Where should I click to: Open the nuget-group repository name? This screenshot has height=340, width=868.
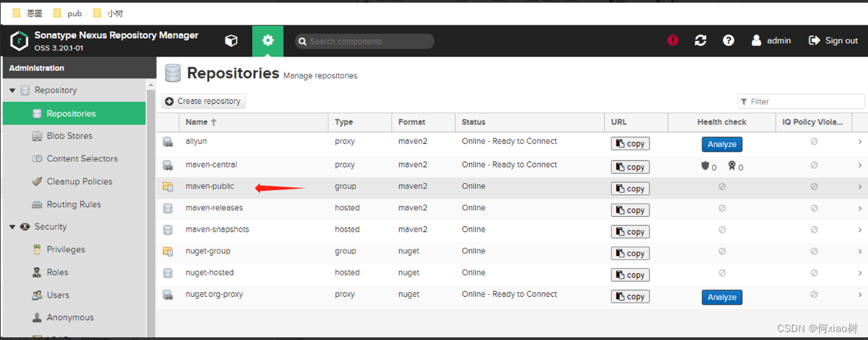point(208,251)
